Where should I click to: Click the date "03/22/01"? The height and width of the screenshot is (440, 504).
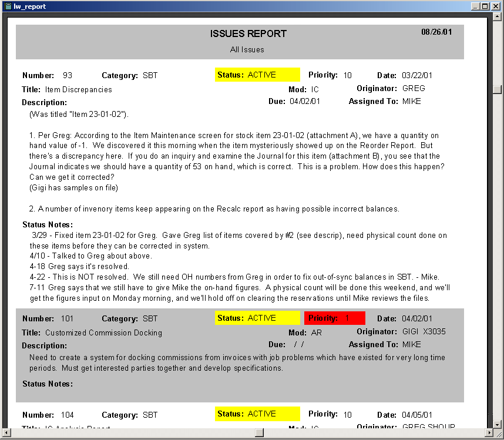(x=417, y=75)
